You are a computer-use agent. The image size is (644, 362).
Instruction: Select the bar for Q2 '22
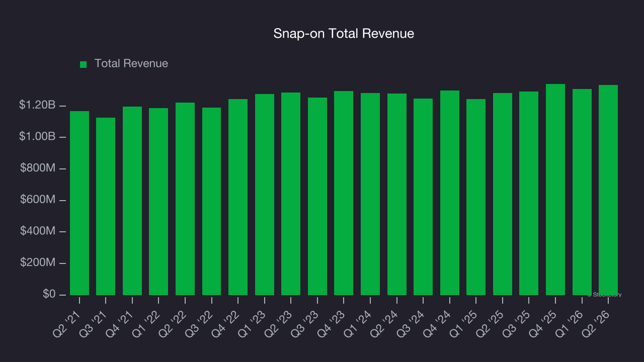coord(185,199)
